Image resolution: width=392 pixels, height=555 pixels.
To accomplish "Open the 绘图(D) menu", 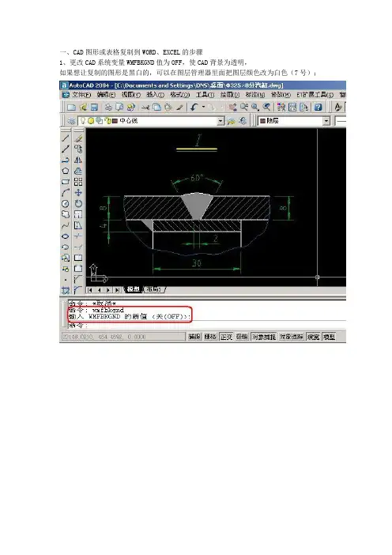I will tap(230, 95).
